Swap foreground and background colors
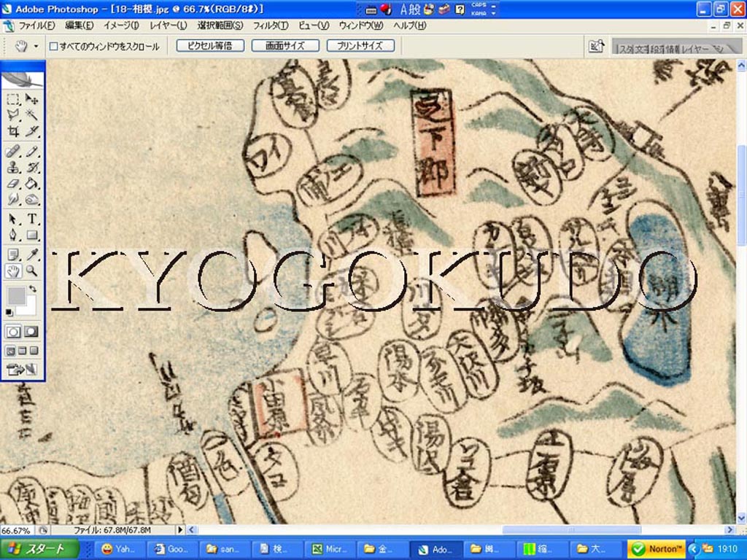This screenshot has height=560, width=747. [32, 289]
